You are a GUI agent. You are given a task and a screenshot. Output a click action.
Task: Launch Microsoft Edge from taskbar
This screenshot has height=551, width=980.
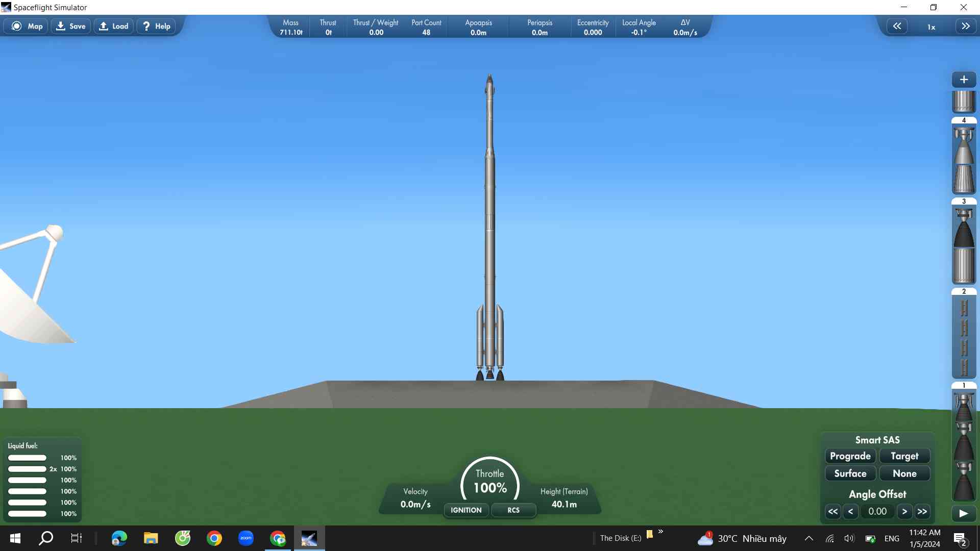point(119,538)
